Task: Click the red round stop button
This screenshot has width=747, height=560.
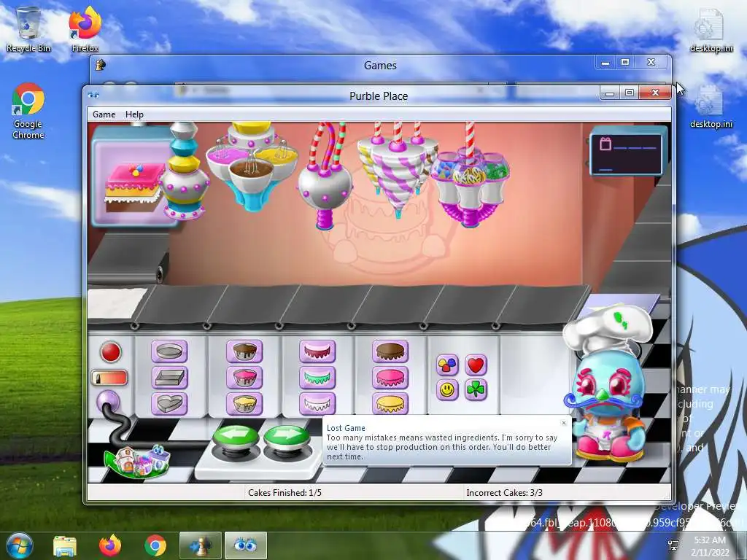Action: point(111,352)
